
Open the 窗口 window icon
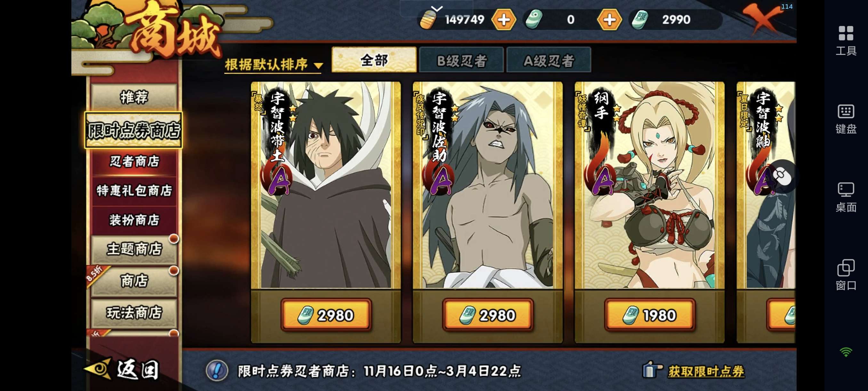point(846,275)
